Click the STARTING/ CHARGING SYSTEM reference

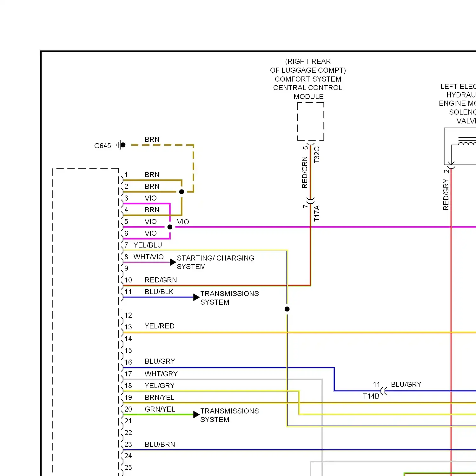215,262
